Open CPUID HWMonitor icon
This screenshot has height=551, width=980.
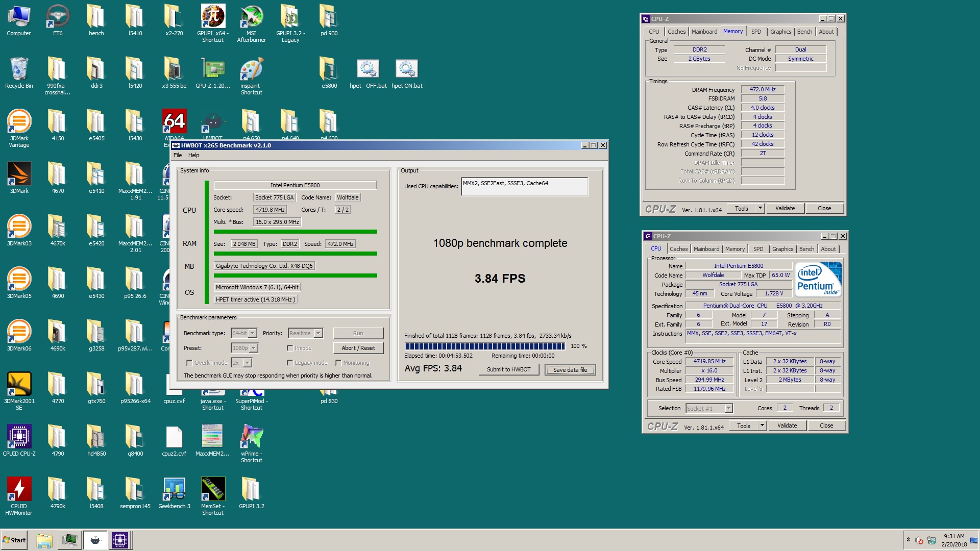click(x=19, y=496)
